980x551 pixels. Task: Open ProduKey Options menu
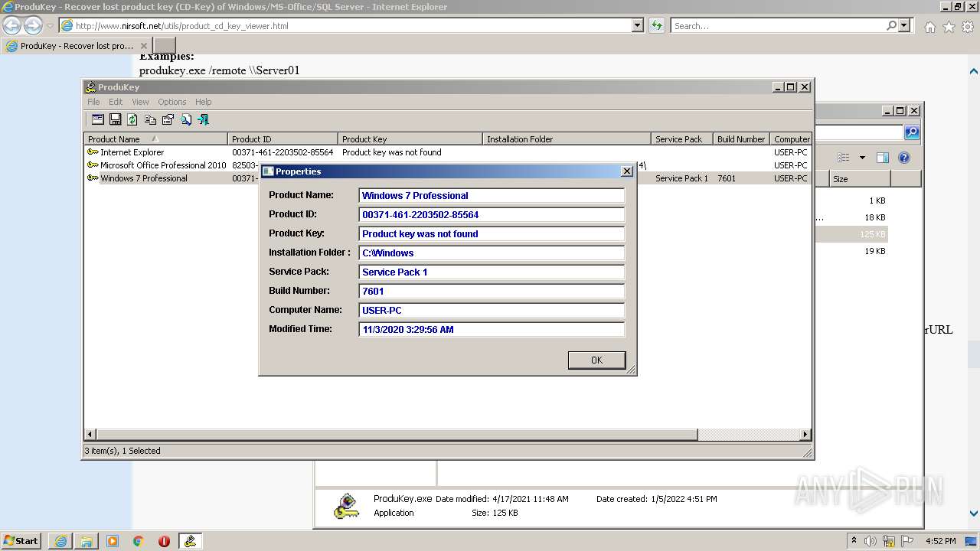click(172, 102)
